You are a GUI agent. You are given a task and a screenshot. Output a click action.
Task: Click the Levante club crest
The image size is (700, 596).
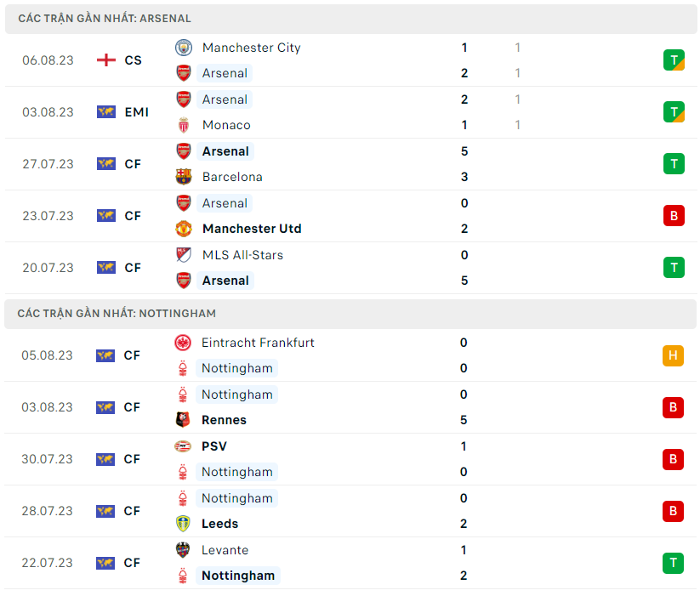pyautogui.click(x=183, y=550)
